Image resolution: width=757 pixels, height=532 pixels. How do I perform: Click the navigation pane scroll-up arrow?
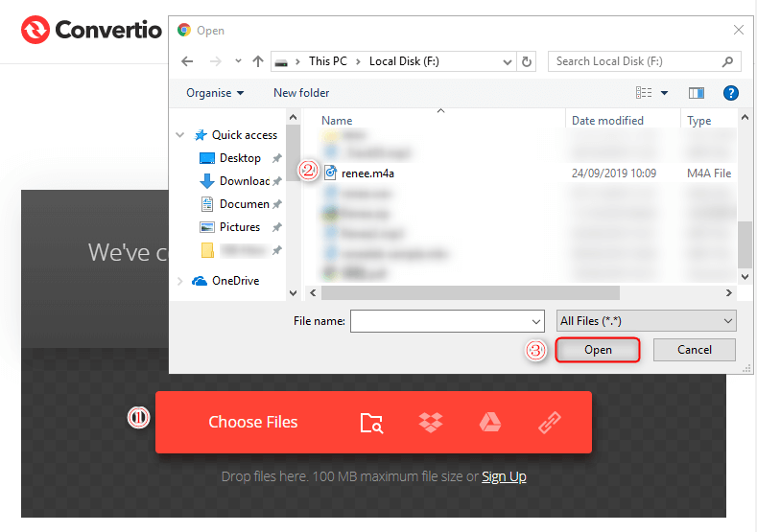click(x=293, y=117)
